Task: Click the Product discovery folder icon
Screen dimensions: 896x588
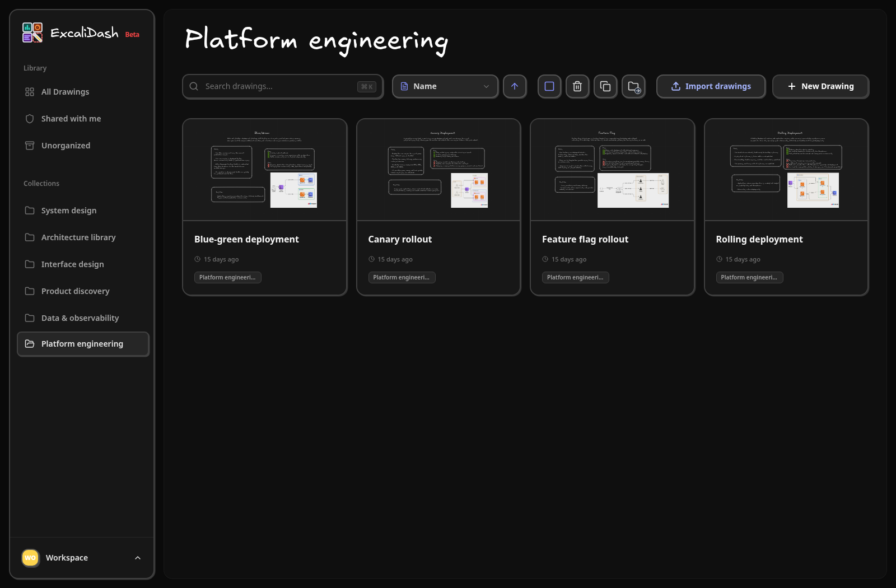Action: [30, 291]
